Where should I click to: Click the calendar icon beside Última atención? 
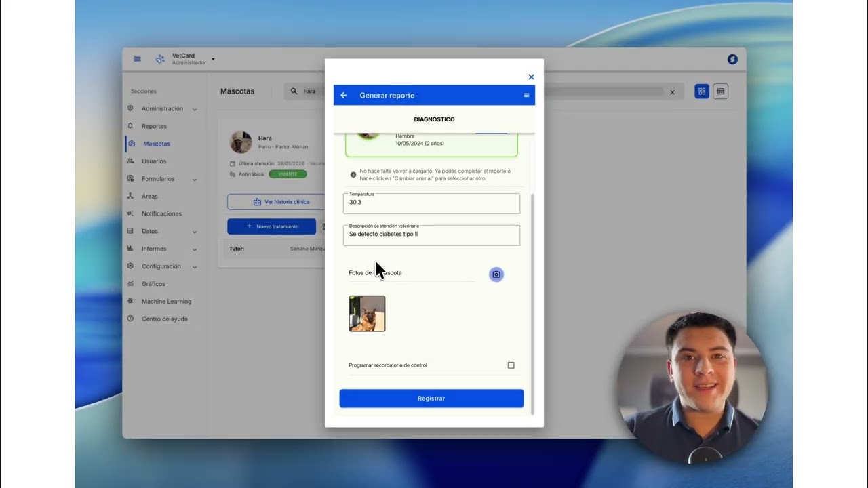click(233, 163)
